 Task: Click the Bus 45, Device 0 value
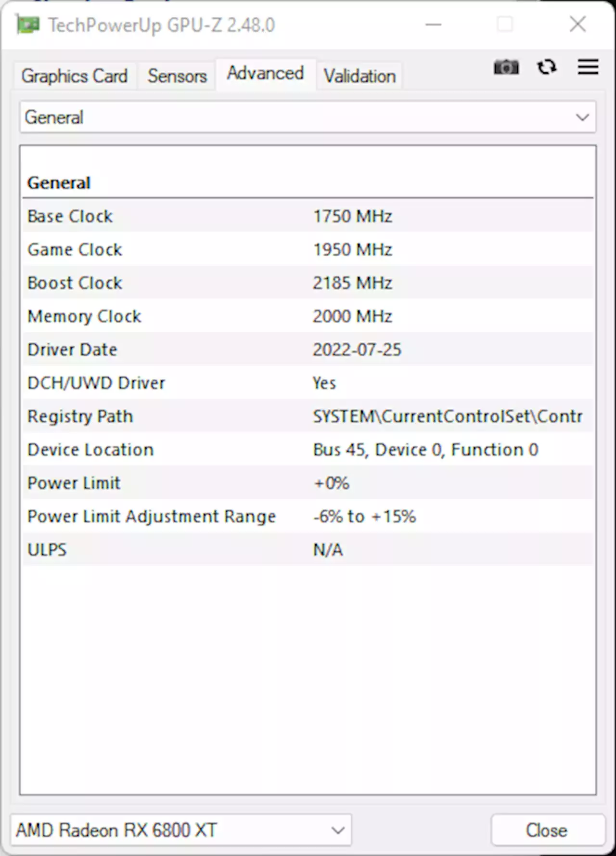425,450
